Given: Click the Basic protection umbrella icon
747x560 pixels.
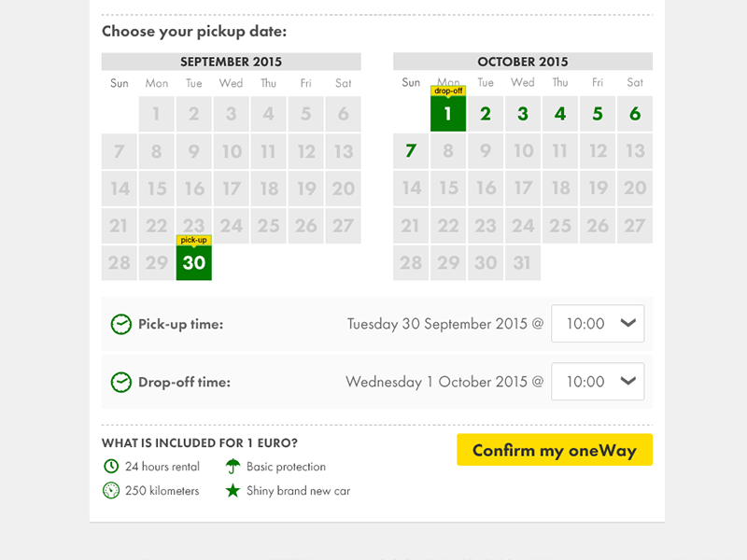Looking at the screenshot, I should 233,466.
